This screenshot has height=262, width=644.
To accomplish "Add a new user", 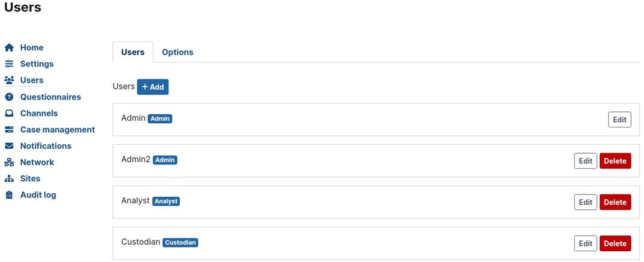I will coord(153,87).
